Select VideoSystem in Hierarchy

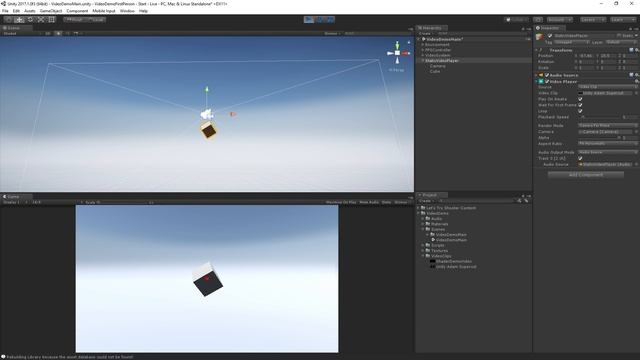[x=438, y=55]
